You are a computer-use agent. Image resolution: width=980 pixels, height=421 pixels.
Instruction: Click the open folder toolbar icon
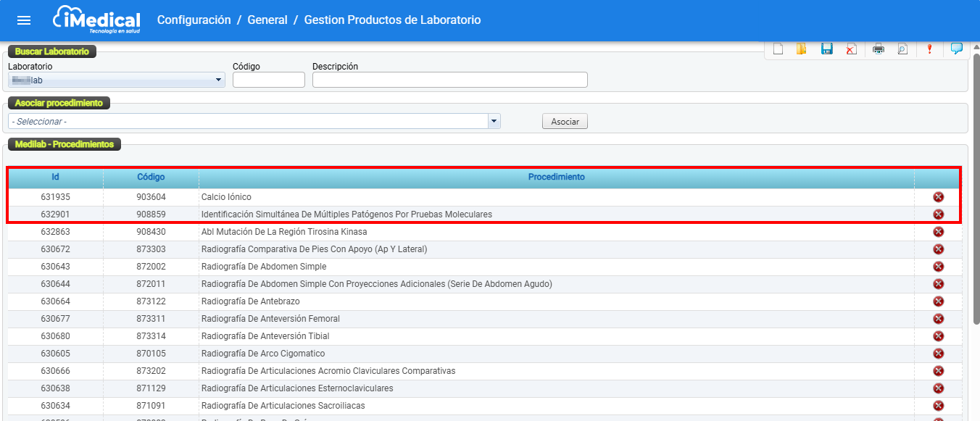pyautogui.click(x=802, y=49)
